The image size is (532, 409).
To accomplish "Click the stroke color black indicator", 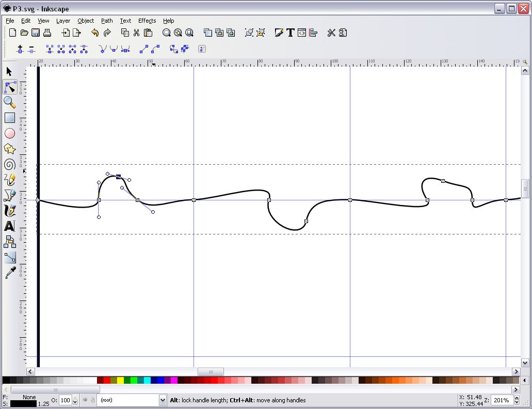I will click(23, 403).
